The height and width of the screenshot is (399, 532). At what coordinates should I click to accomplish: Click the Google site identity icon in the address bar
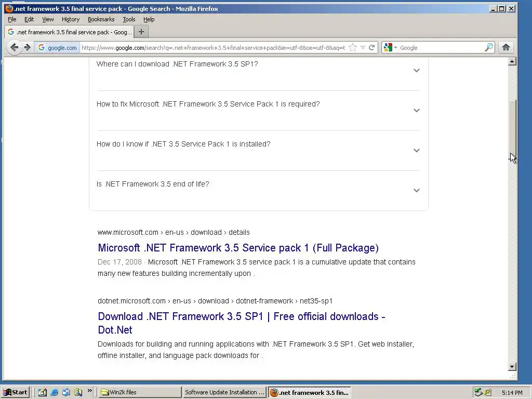pos(42,47)
